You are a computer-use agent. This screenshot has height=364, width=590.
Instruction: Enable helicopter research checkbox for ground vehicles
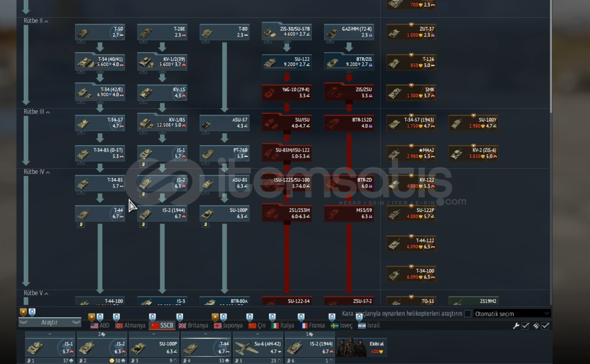pos(468,313)
